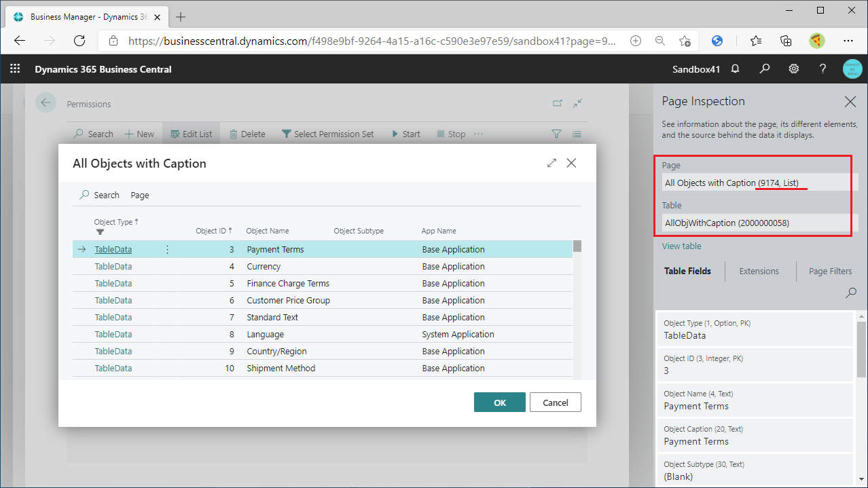The image size is (868, 488).
Task: Open search in the Page Inspection pane
Action: tap(851, 293)
